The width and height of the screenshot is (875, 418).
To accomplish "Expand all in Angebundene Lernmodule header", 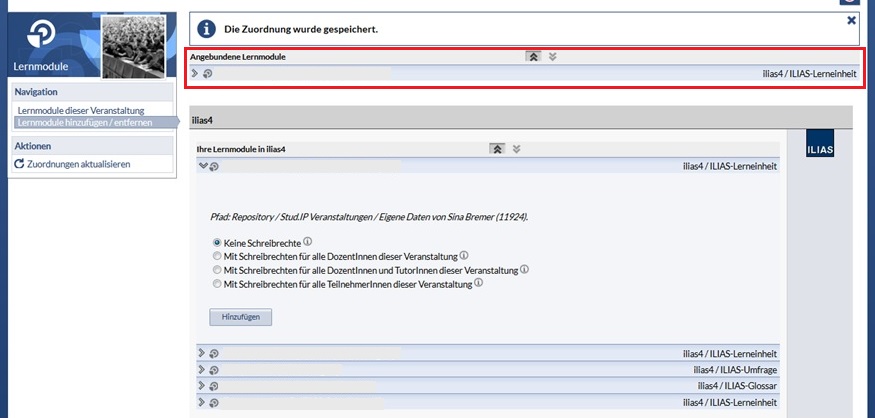I will (552, 57).
